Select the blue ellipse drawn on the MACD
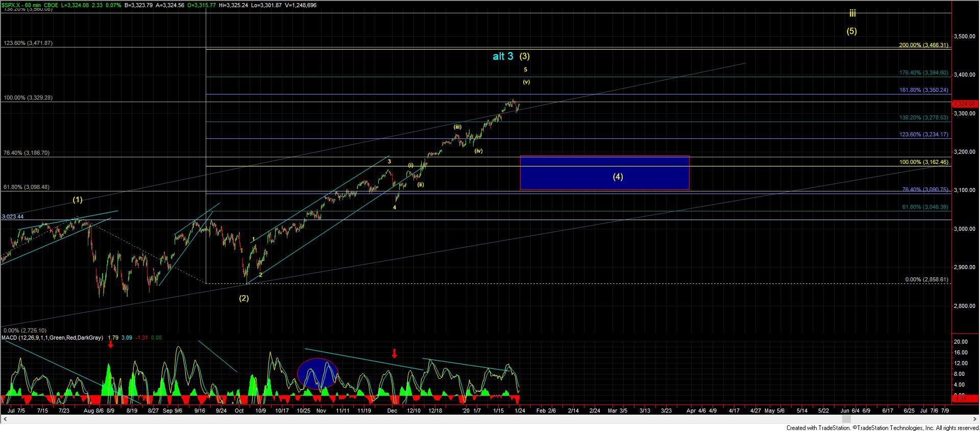Viewport: 980px width, 431px height. click(317, 374)
